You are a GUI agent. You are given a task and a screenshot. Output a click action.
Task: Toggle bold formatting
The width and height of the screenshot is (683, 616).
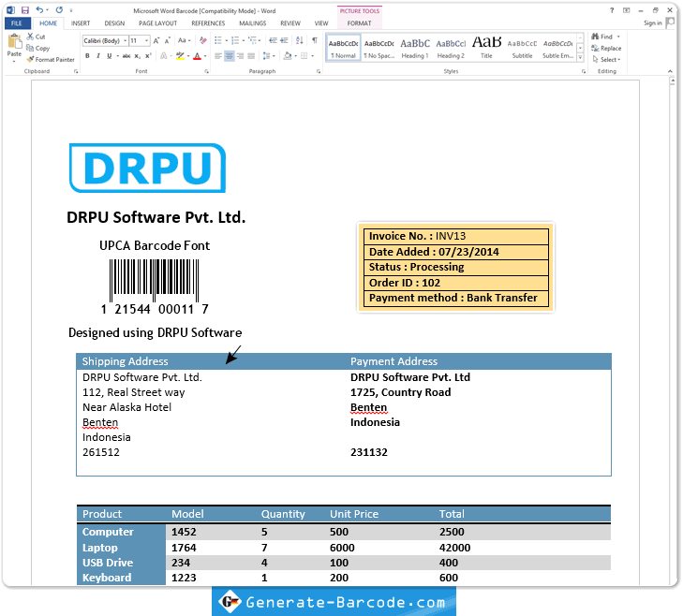click(x=87, y=56)
